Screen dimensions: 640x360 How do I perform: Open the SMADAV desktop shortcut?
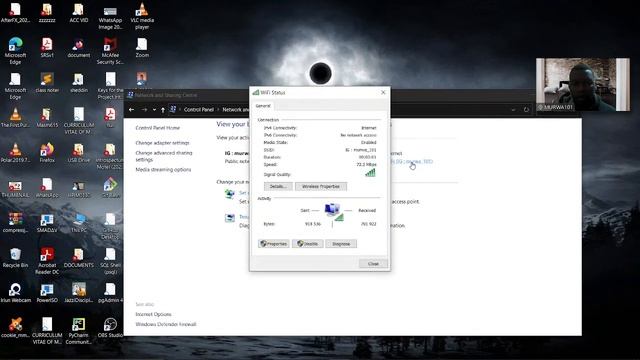[x=47, y=223]
